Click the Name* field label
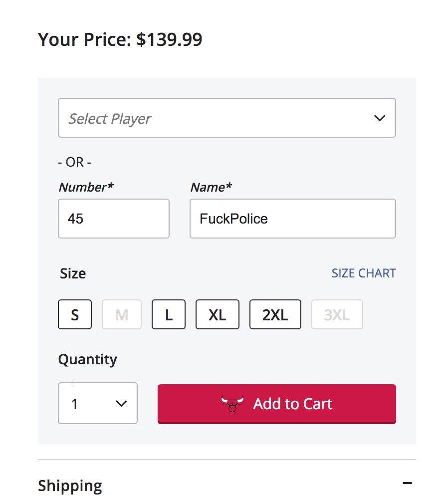448x500 pixels. pyautogui.click(x=211, y=187)
